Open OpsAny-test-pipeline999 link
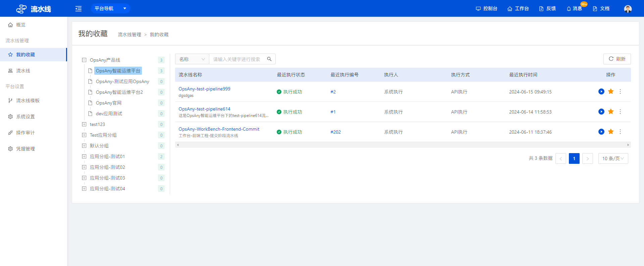 [204, 89]
